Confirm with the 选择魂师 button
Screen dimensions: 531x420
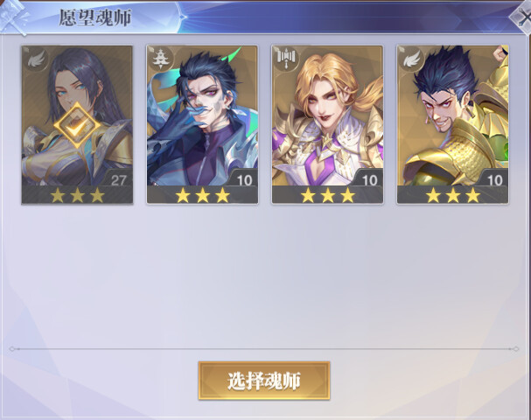[264, 381]
